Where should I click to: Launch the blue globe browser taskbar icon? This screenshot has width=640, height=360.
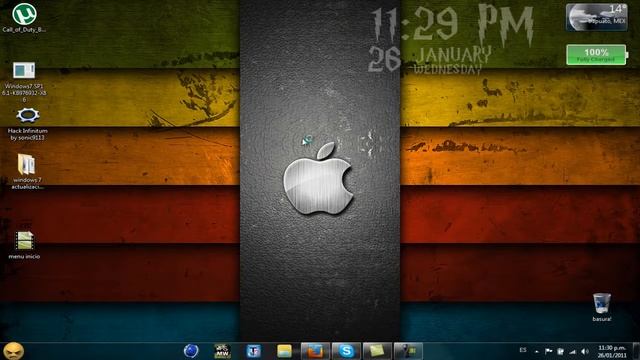191,351
